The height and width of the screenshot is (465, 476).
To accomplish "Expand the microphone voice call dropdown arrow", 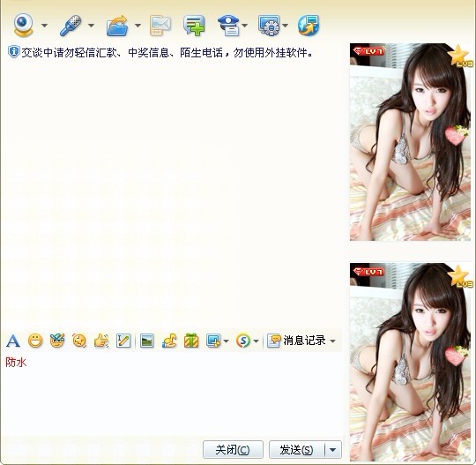I will pyautogui.click(x=91, y=26).
